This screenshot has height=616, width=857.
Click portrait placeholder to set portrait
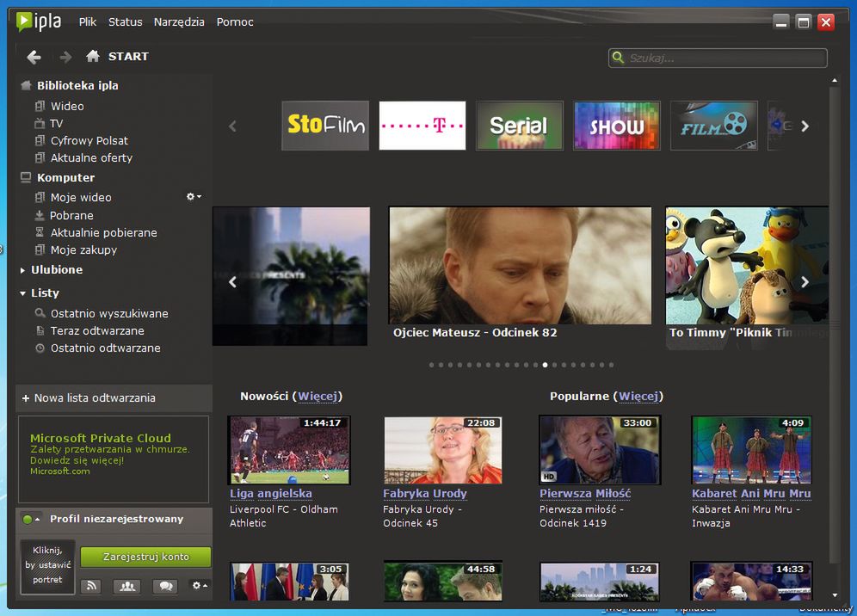pyautogui.click(x=47, y=567)
